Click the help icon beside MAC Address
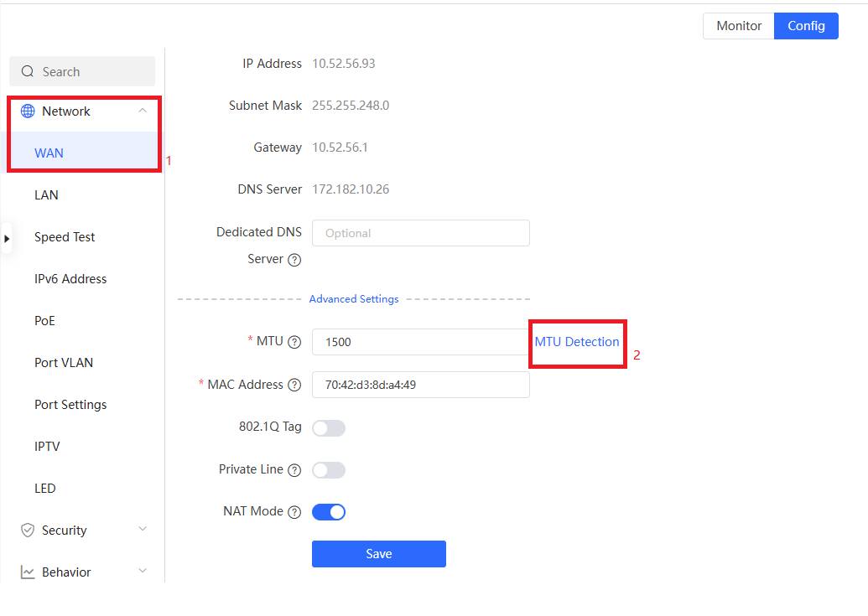The image size is (868, 616). click(294, 385)
